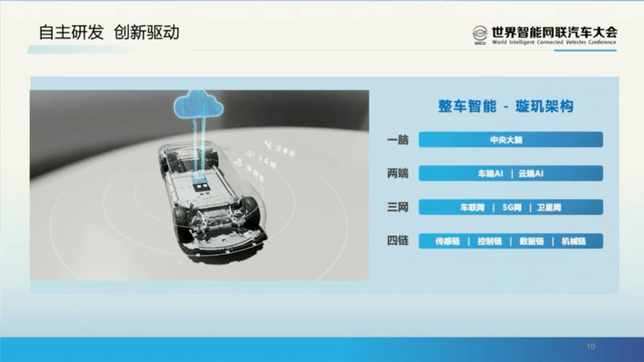Click the 四链 row label

tap(398, 241)
